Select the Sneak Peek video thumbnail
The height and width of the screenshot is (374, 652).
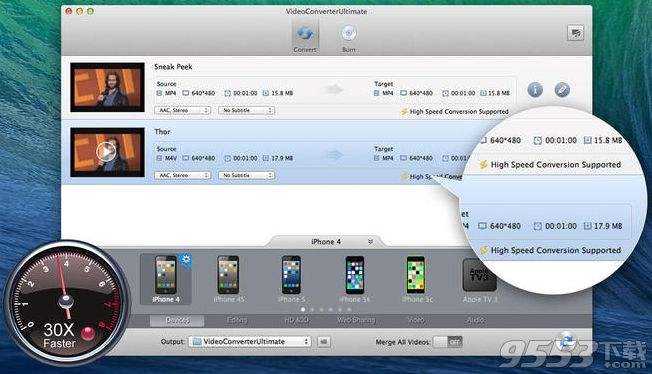[107, 87]
